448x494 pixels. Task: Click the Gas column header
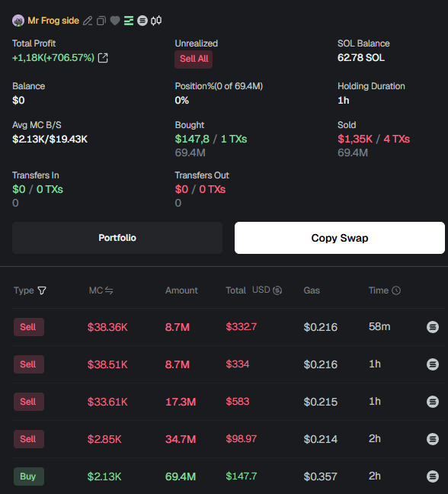coord(312,290)
